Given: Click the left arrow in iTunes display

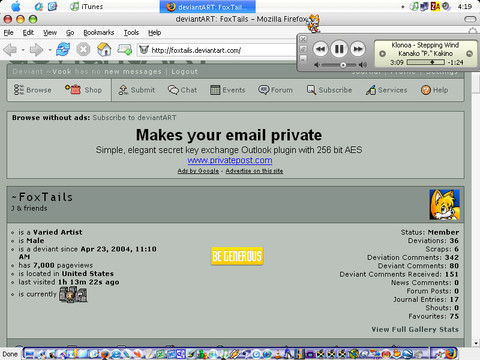Looking at the screenshot, I should pyautogui.click(x=383, y=53).
